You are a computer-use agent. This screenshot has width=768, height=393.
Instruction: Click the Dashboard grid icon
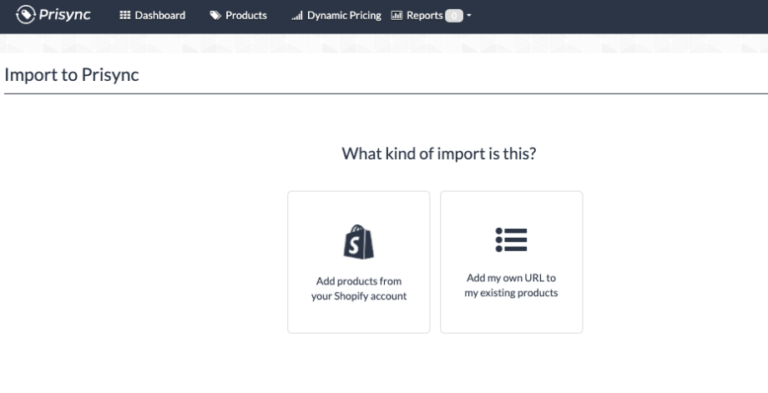tap(125, 15)
